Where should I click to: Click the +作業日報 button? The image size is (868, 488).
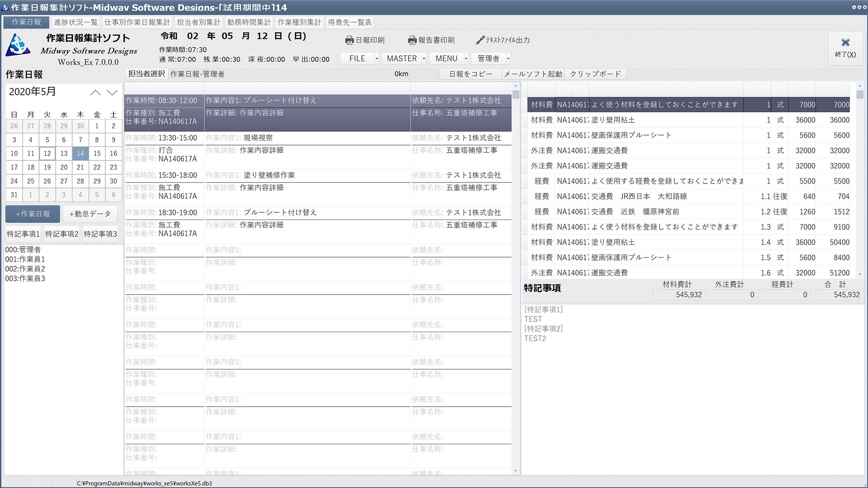point(33,214)
